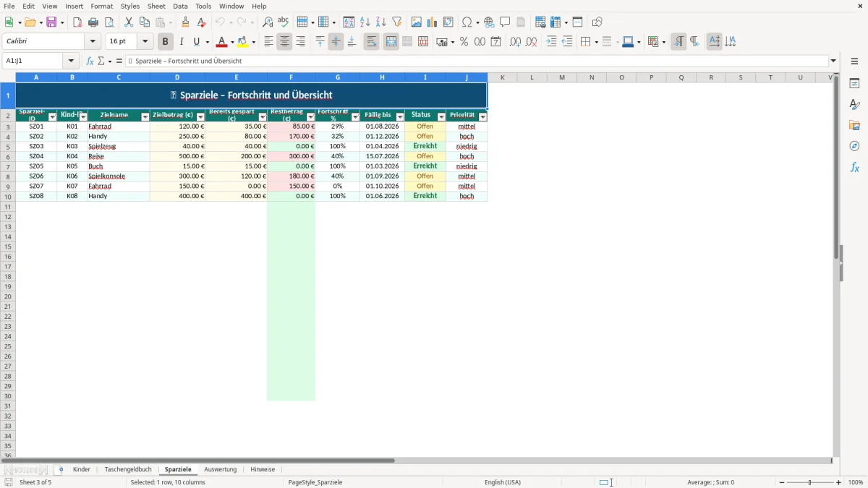
Task: Insert an image
Action: pyautogui.click(x=417, y=22)
